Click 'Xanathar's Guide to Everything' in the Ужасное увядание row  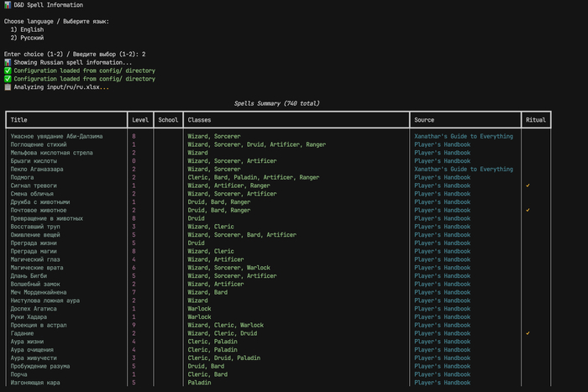[x=464, y=137]
